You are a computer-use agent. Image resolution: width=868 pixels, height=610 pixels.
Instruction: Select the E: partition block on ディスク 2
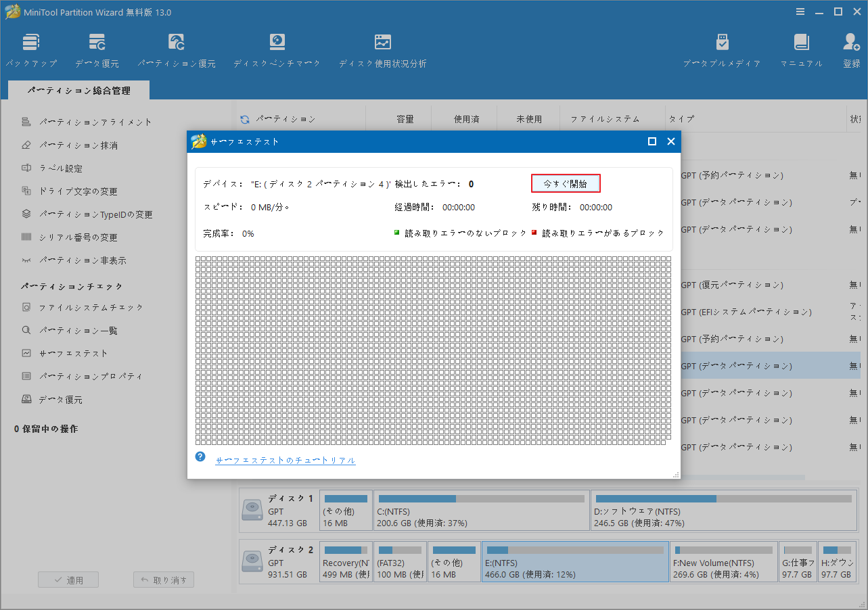pyautogui.click(x=575, y=562)
